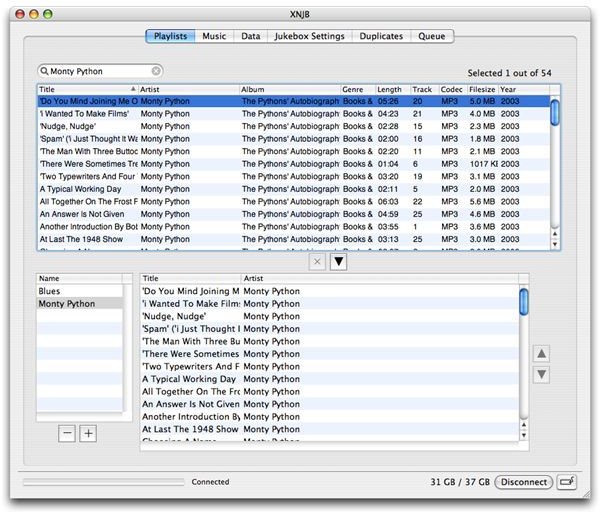Open the Duplicates tab

click(x=381, y=36)
